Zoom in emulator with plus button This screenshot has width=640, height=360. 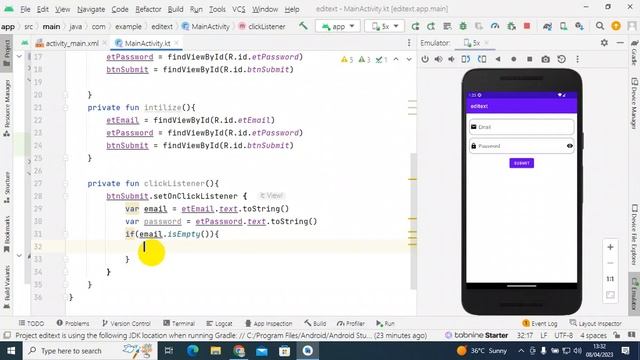(610, 247)
